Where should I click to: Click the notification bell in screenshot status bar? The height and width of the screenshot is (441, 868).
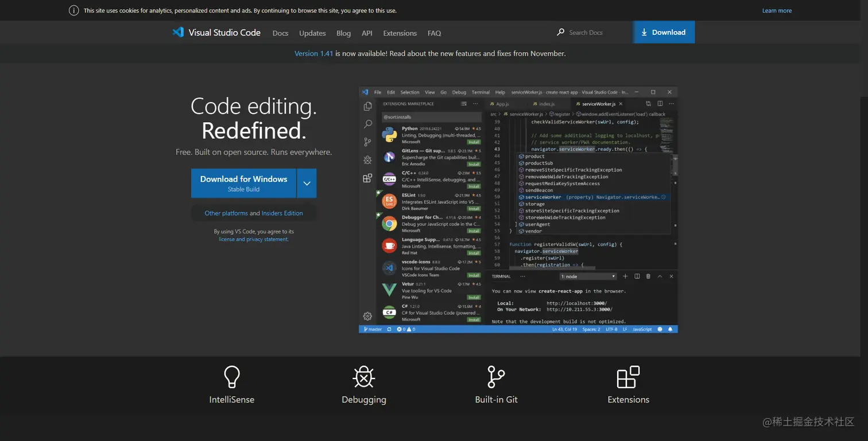[671, 329]
